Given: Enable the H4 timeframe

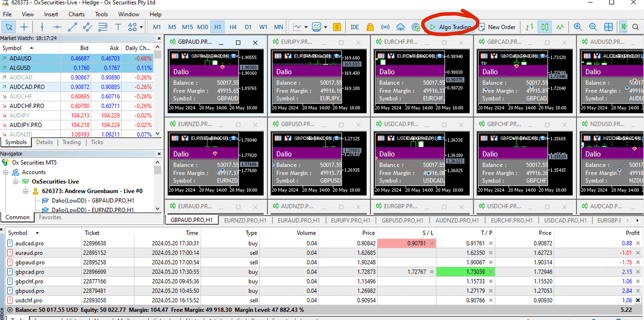Looking at the screenshot, I should [x=233, y=27].
